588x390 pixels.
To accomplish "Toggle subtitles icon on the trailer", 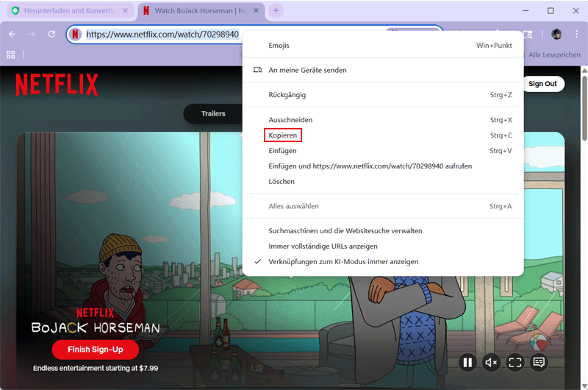I will pos(539,362).
